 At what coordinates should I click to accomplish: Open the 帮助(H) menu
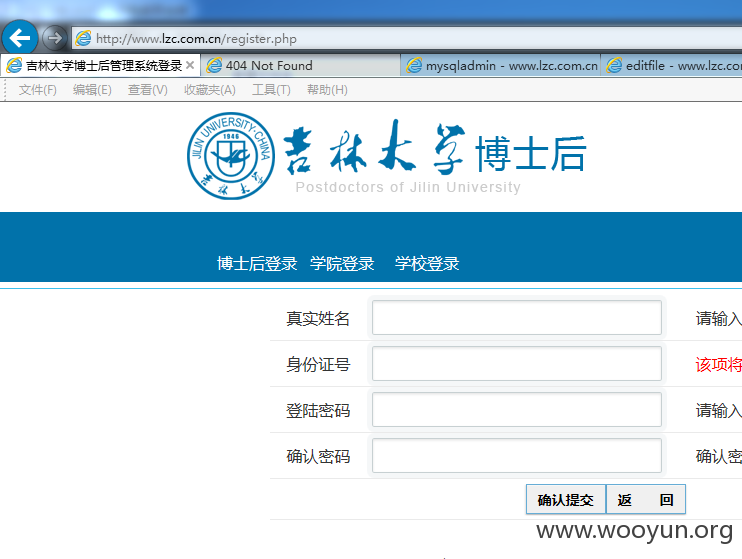tap(327, 89)
